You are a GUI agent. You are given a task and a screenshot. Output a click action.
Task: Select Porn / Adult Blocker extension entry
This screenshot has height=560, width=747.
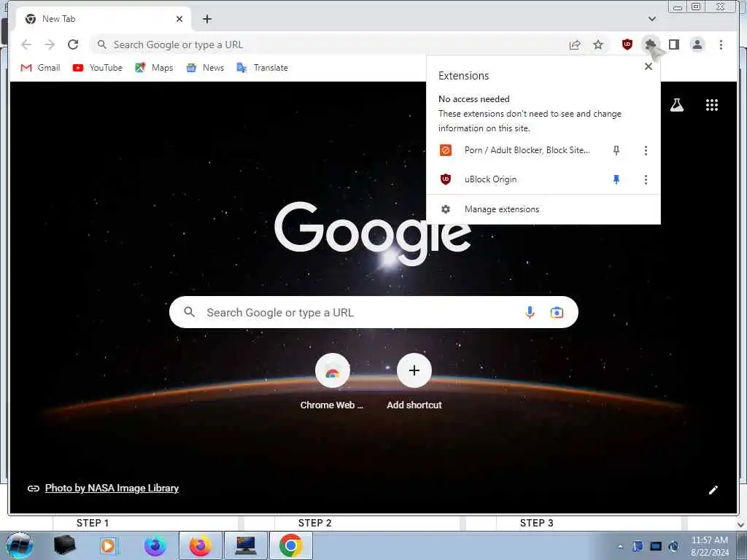click(x=515, y=150)
